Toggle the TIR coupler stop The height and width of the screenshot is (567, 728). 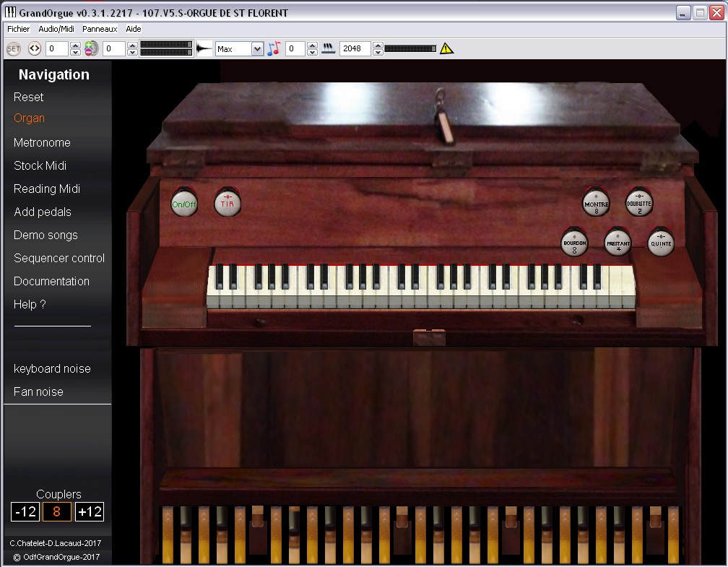click(227, 204)
